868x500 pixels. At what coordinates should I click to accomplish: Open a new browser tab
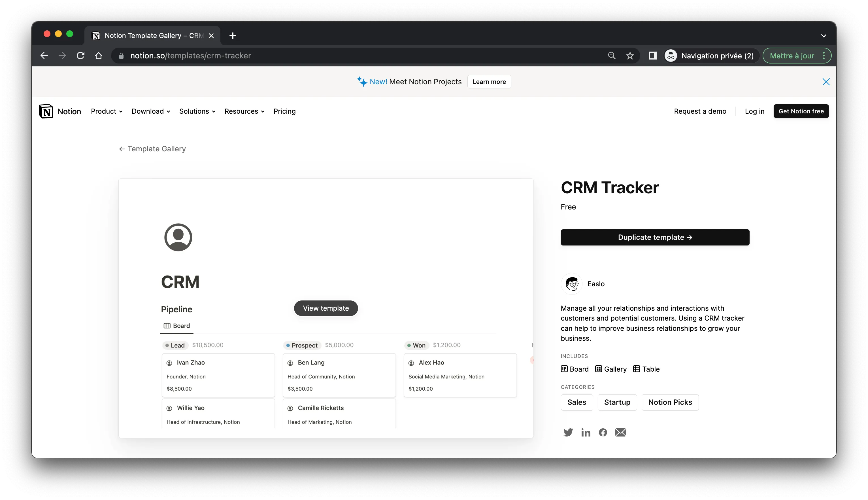(x=233, y=36)
